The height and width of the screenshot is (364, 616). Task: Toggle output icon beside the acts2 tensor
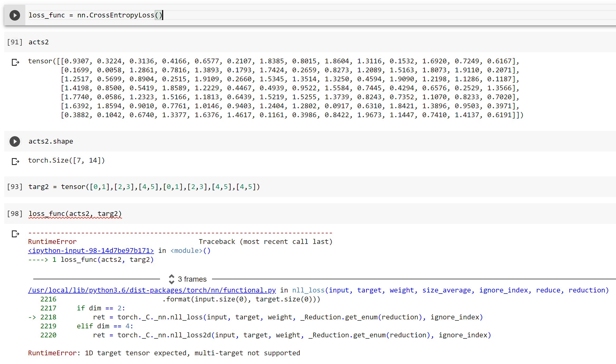pyautogui.click(x=16, y=62)
